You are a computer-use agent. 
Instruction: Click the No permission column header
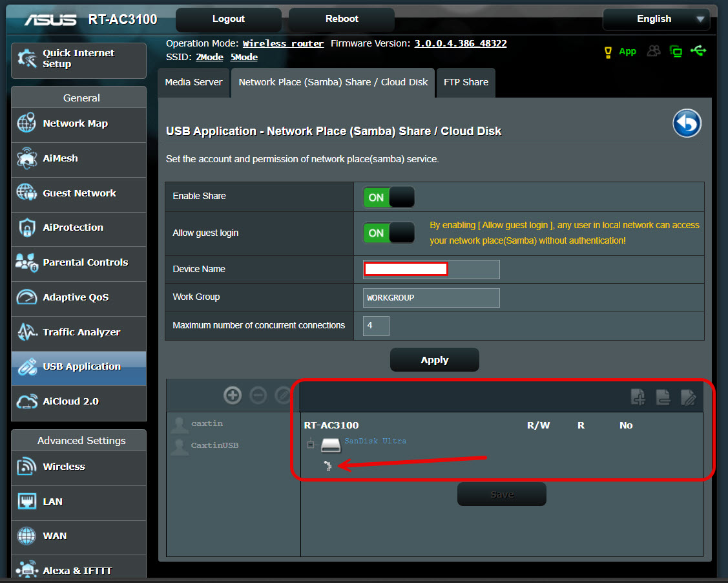point(626,425)
